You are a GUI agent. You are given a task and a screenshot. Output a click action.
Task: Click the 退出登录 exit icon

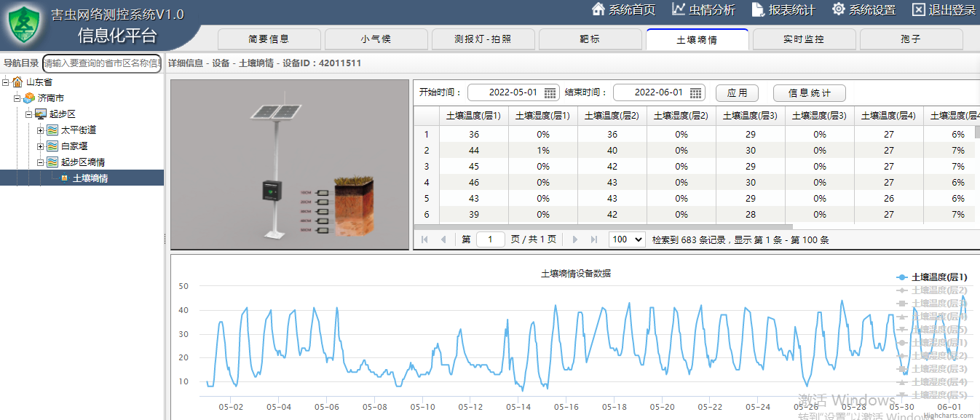(919, 9)
